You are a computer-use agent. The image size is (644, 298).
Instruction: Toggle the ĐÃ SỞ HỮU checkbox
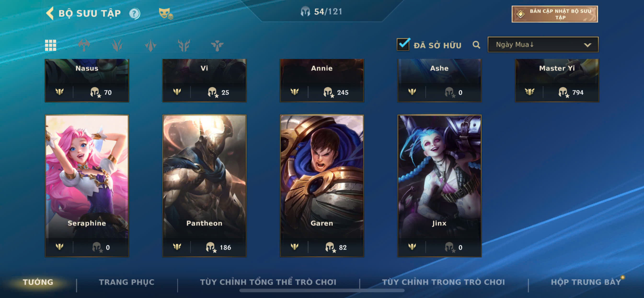(x=403, y=45)
